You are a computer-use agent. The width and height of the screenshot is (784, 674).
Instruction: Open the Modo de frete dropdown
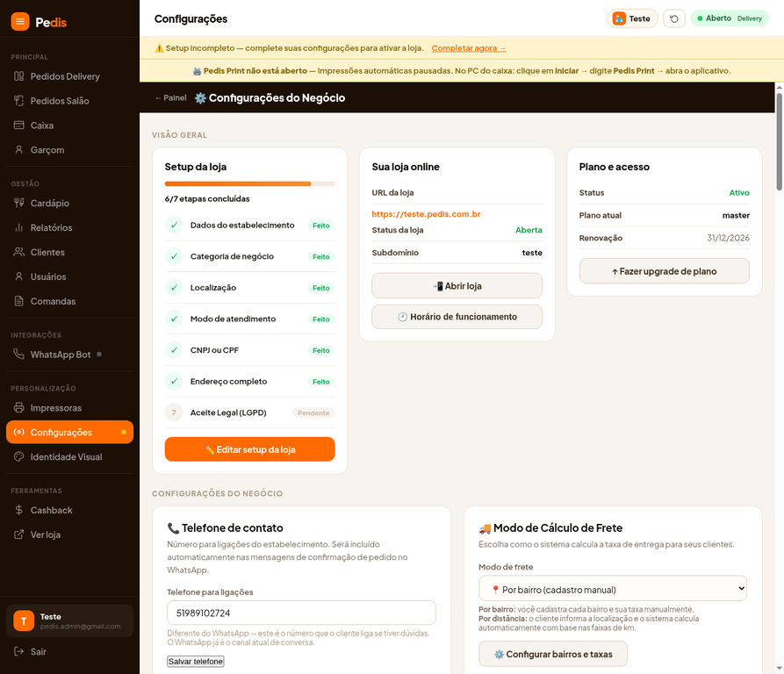613,589
